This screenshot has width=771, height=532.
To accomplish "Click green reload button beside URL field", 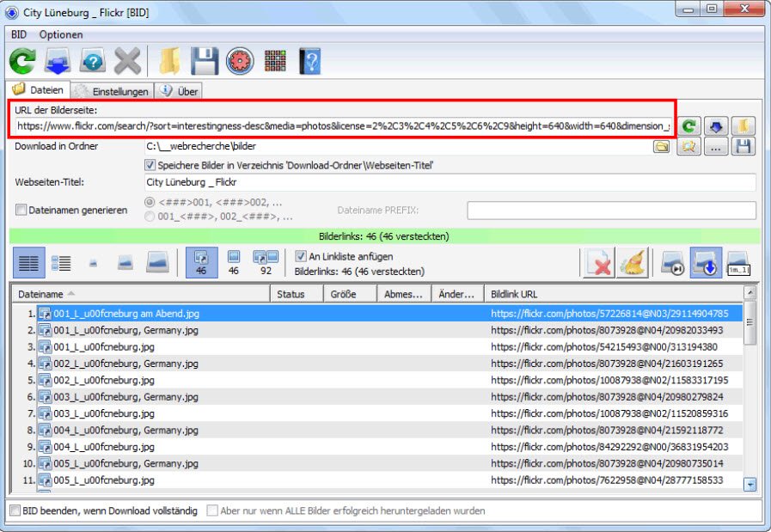I will [x=689, y=125].
